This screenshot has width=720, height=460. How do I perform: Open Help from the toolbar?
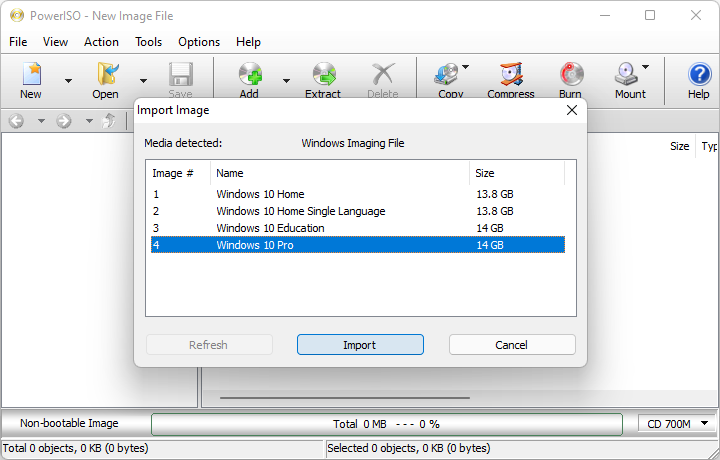698,79
